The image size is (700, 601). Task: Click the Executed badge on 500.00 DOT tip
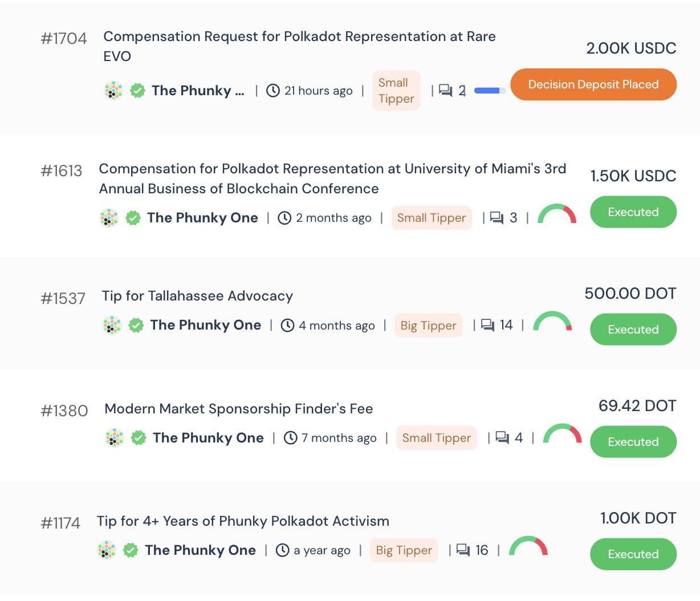(x=633, y=330)
